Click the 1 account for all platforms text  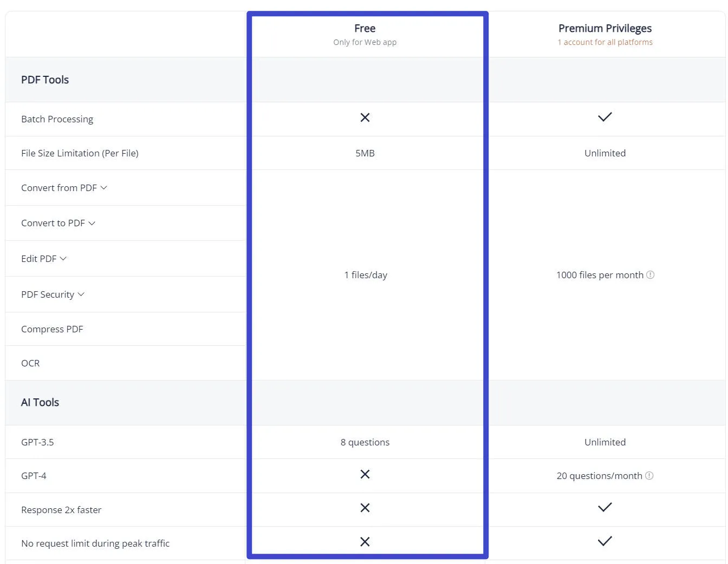pos(605,42)
